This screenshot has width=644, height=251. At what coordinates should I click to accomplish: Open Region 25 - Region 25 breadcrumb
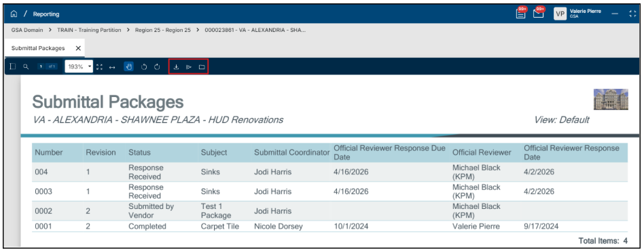pos(162,30)
